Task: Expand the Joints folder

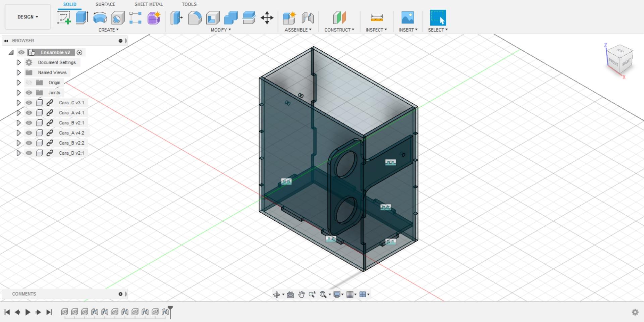Action: point(18,93)
